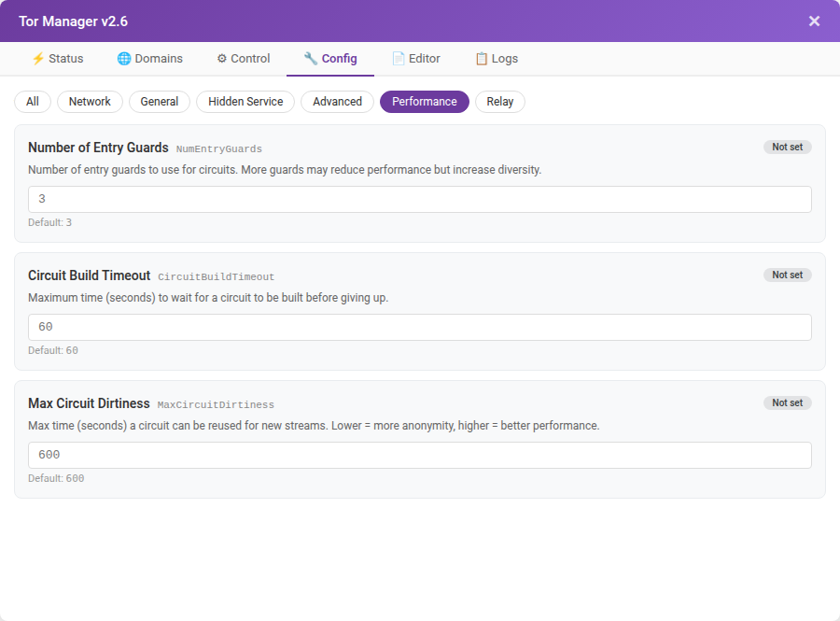
Task: Click the Number of Entry Guards heading
Action: click(x=98, y=148)
